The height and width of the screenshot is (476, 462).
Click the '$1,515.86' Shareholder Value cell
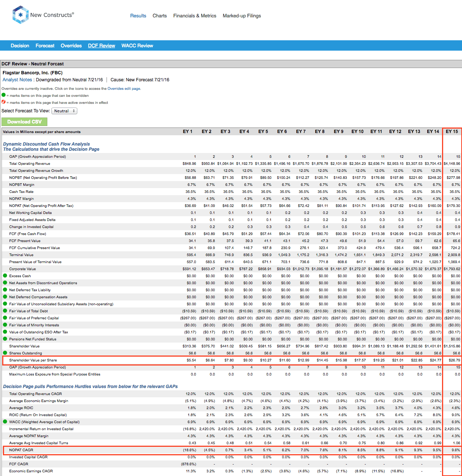tap(452, 346)
